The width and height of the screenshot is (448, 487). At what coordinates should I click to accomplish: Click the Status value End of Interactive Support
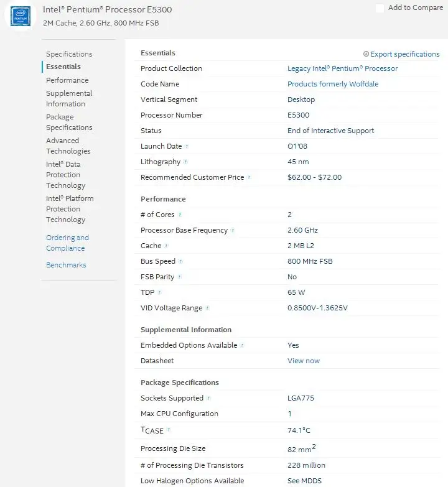coord(330,131)
